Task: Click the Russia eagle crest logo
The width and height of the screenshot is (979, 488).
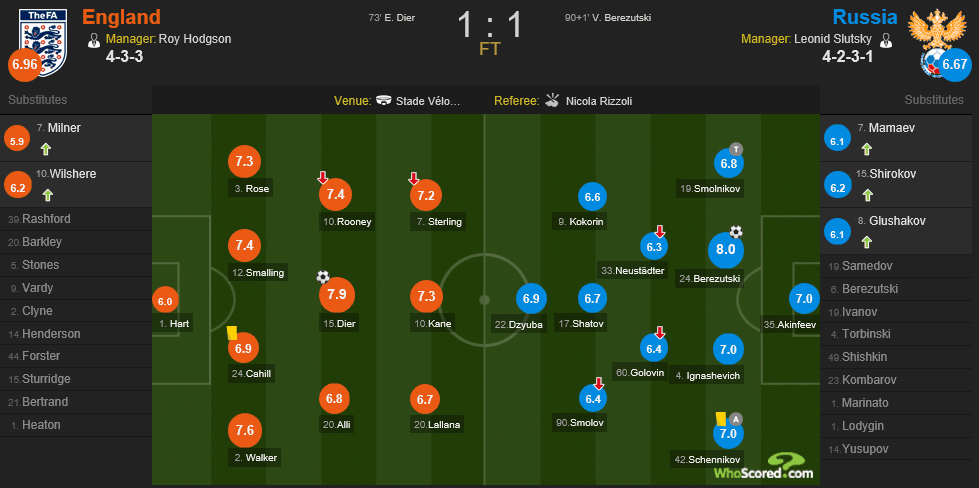Action: 933,37
